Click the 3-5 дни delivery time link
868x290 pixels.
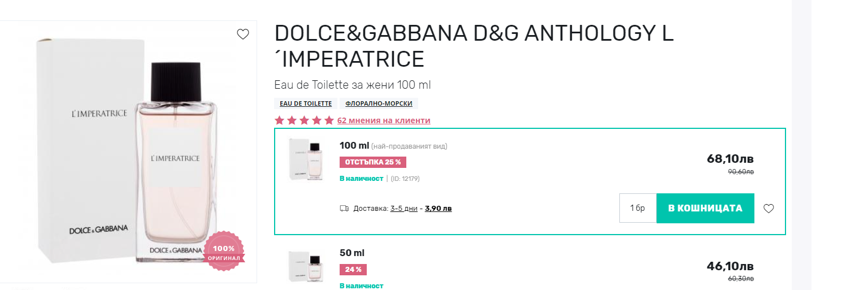point(404,209)
